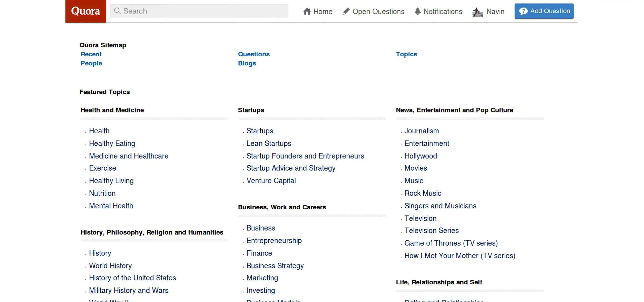Viewport: 644px width, 302px height.
Task: Open the Topics sitemap link
Action: (x=406, y=54)
